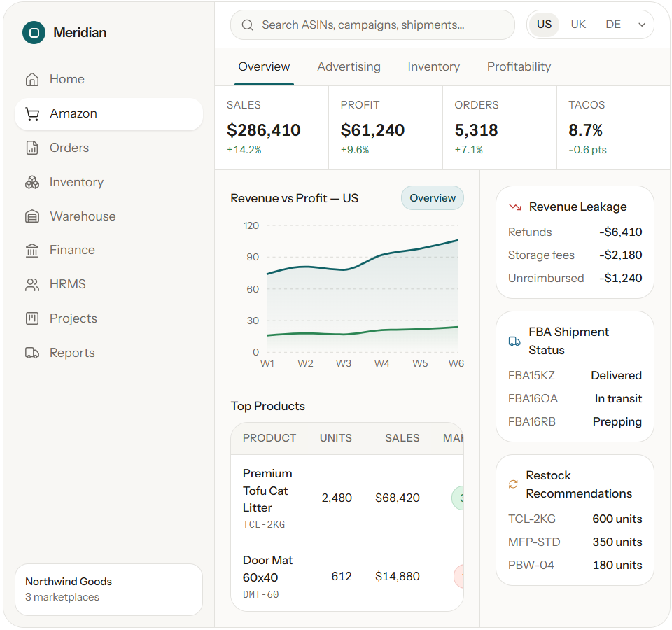672x630 pixels.
Task: Click the Meridian logo icon
Action: (x=34, y=33)
